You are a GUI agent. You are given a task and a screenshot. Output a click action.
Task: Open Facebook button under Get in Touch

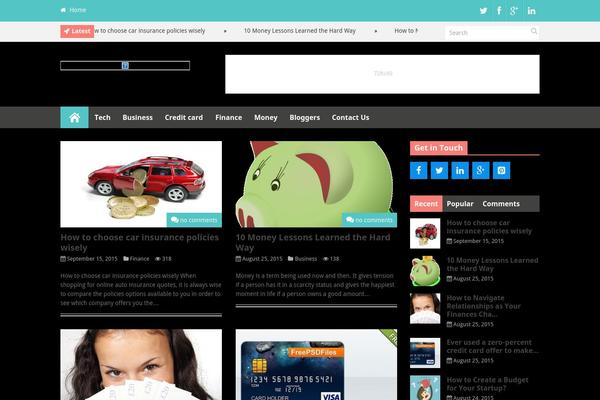(x=419, y=170)
